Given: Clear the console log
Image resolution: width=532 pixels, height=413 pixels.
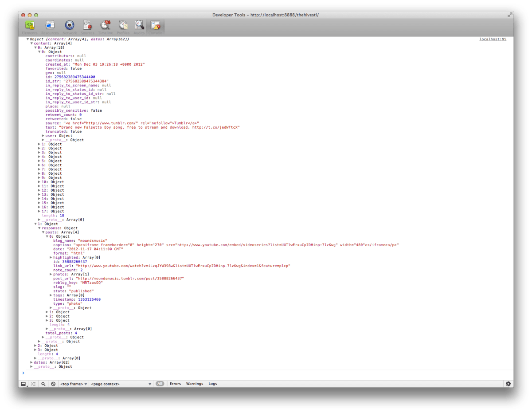Looking at the screenshot, I should (53, 384).
